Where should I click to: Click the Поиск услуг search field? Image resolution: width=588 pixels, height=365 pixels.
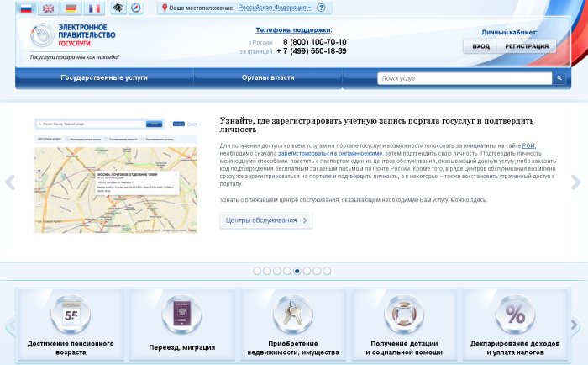tap(465, 78)
